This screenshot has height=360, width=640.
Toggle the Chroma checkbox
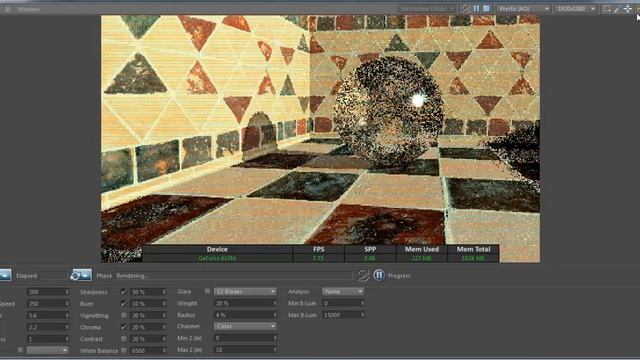click(123, 327)
